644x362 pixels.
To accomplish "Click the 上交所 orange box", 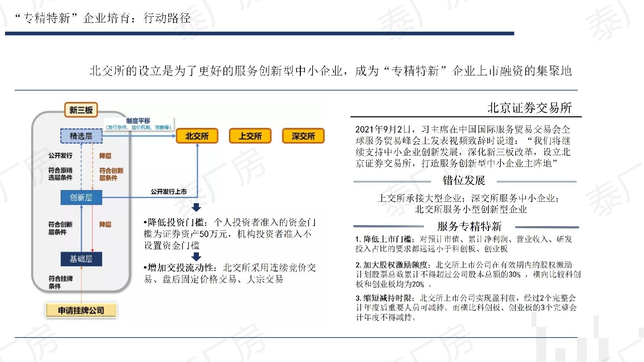I will point(250,136).
